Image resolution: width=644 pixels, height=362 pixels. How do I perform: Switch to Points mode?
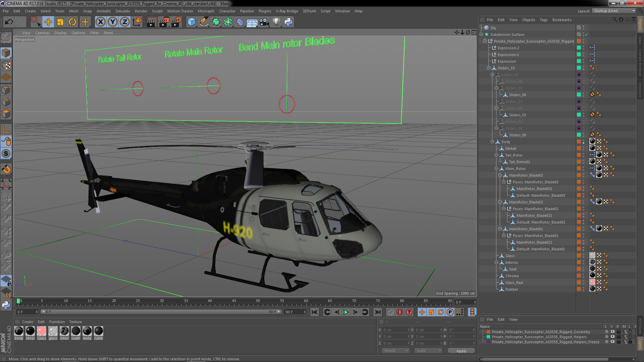6,90
